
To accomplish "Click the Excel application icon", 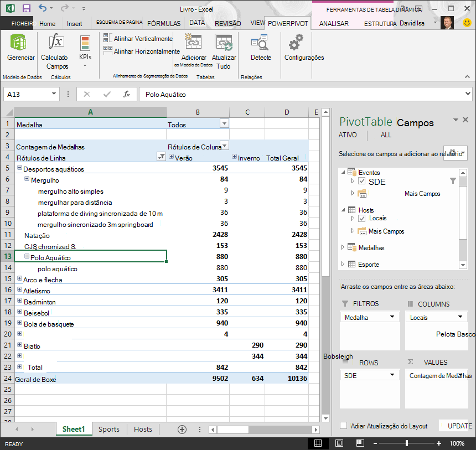I will [x=11, y=8].
